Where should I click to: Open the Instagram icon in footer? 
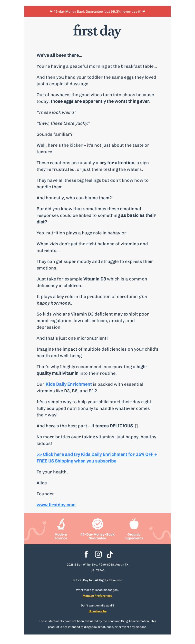[98, 554]
